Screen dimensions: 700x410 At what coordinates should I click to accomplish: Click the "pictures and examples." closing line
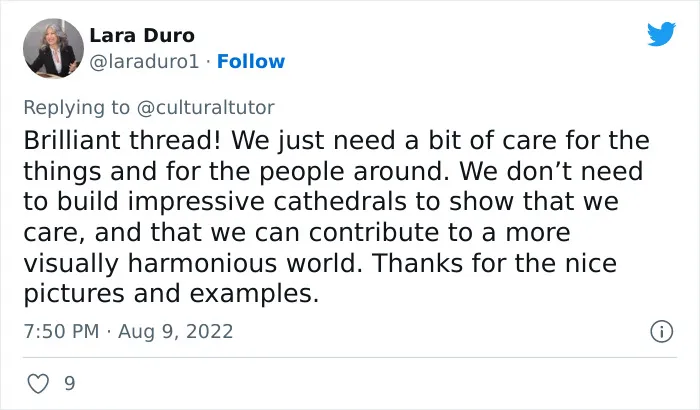click(x=171, y=294)
